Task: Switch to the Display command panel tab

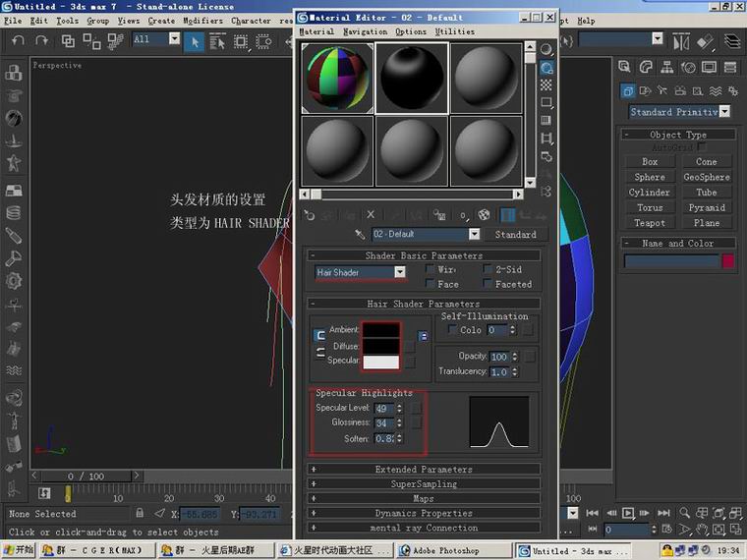Action: coord(709,67)
